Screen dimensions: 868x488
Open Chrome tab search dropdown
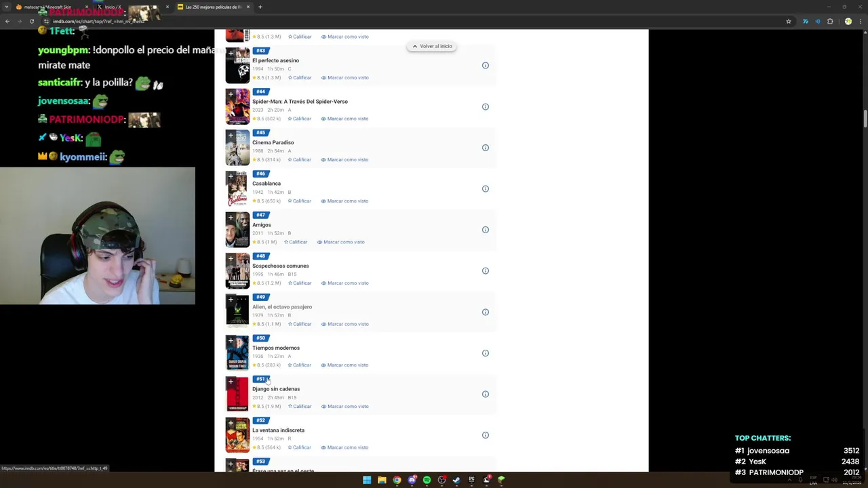point(7,7)
